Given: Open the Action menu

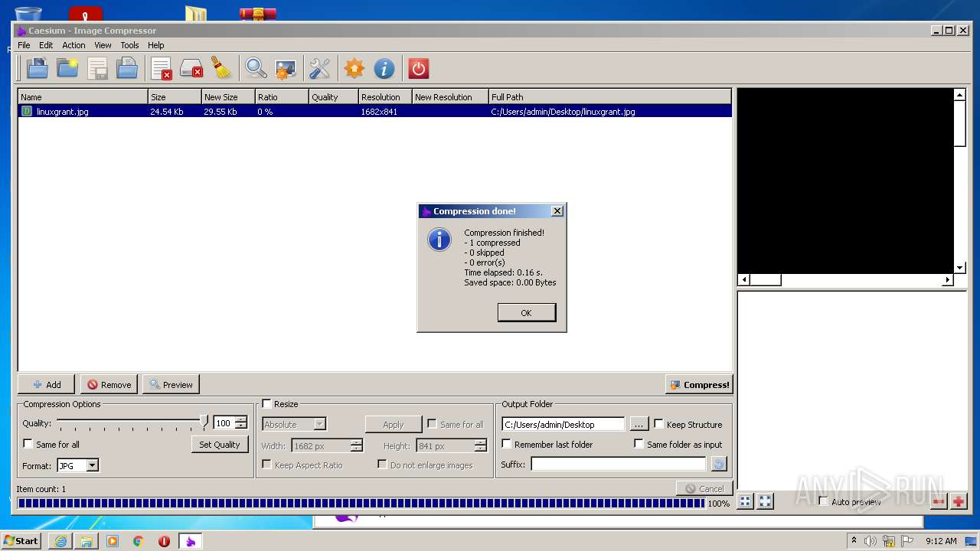Looking at the screenshot, I should [73, 45].
